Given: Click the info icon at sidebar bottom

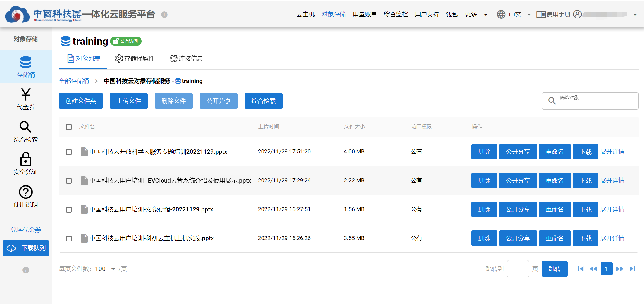Looking at the screenshot, I should [26, 270].
